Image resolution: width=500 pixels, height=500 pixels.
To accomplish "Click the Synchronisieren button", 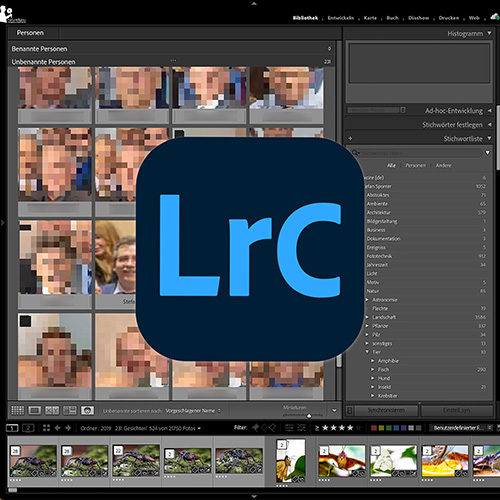I will 386,410.
